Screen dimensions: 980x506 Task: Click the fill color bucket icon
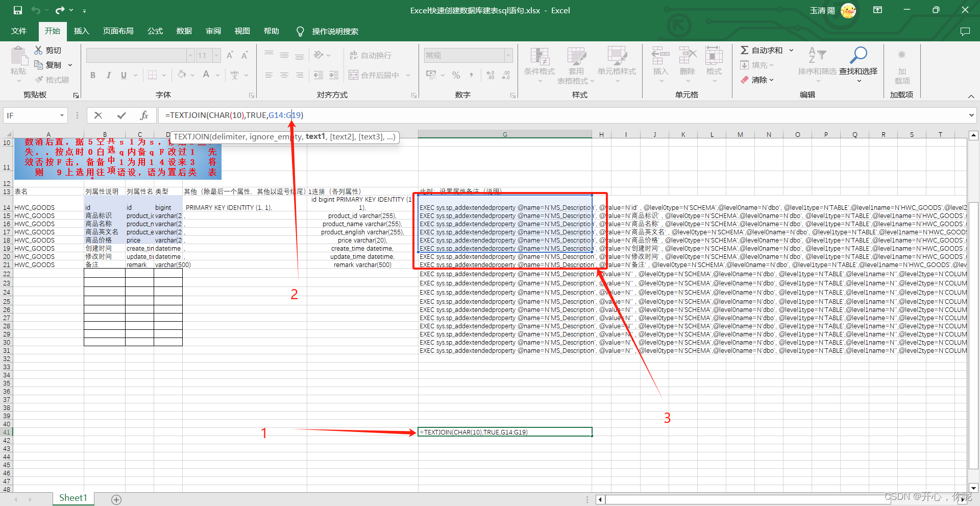click(182, 75)
